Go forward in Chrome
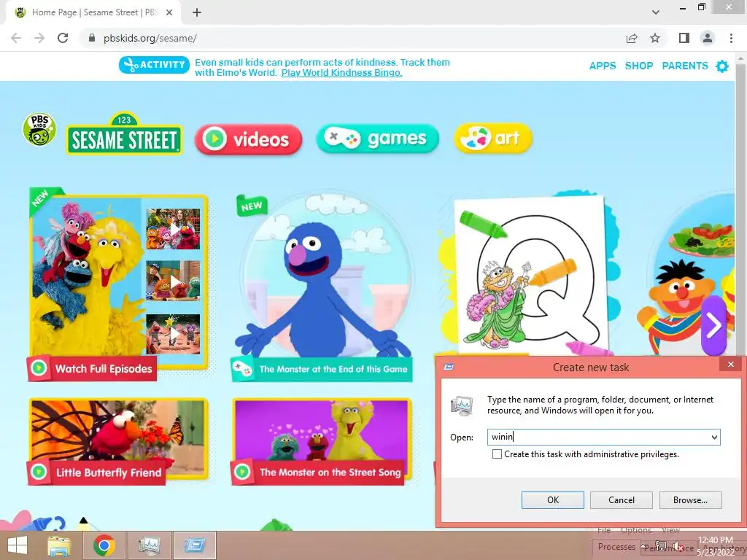The width and height of the screenshot is (747, 560). coord(39,38)
